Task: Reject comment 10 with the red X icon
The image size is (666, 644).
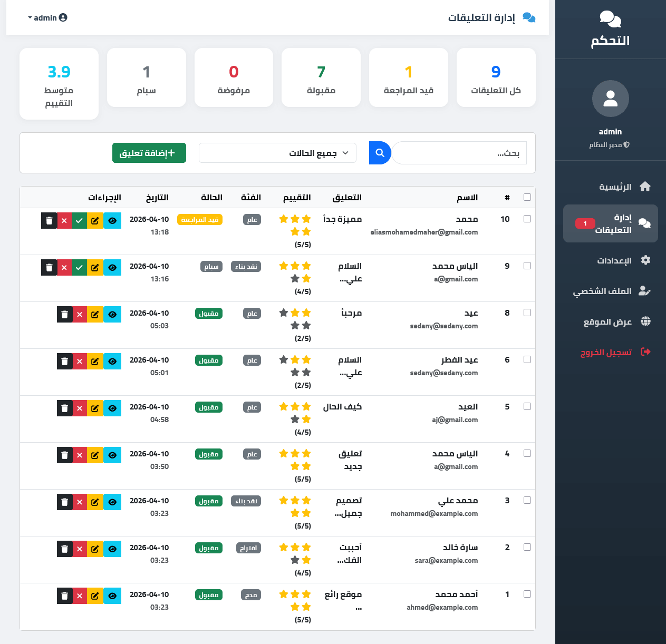Action: [x=64, y=221]
